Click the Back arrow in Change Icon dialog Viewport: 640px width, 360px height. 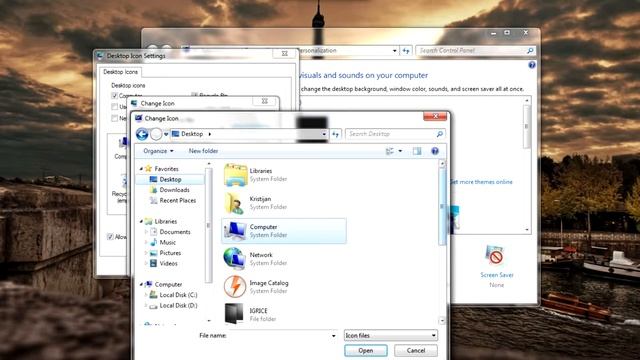click(142, 134)
